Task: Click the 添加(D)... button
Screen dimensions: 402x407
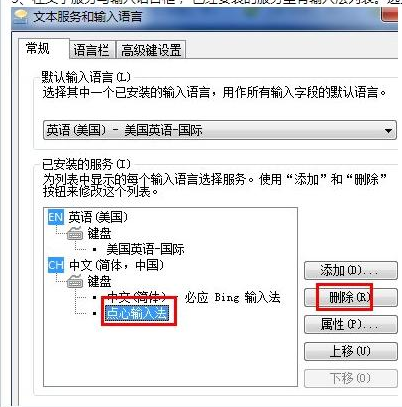Action: pos(351,270)
